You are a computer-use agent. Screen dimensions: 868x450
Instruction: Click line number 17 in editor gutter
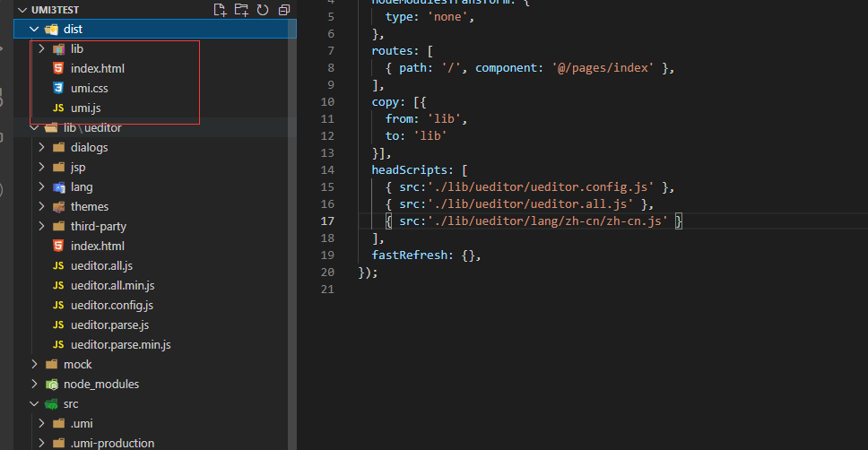[327, 221]
